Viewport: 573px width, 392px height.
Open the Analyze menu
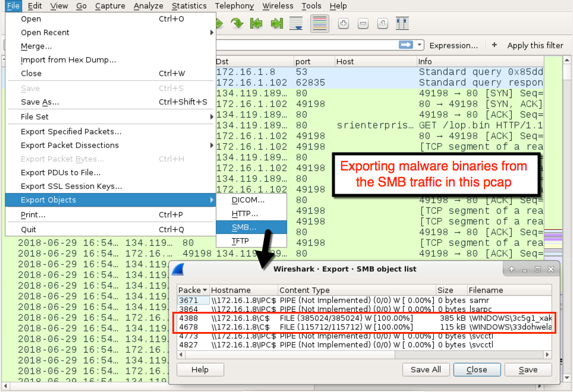149,6
